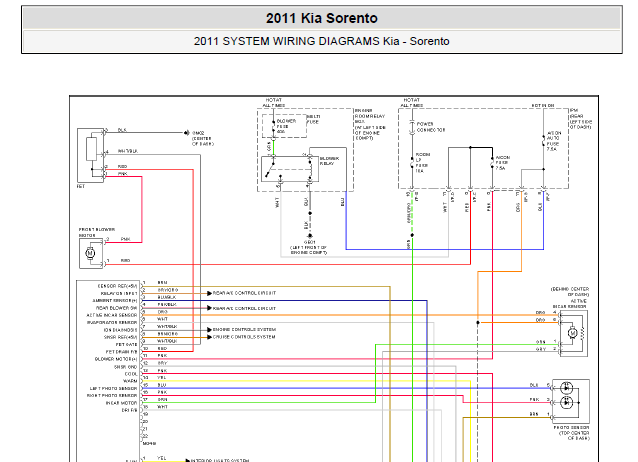The image size is (638, 462).
Task: Follow the Engine Controls System reference
Action: coord(240,327)
